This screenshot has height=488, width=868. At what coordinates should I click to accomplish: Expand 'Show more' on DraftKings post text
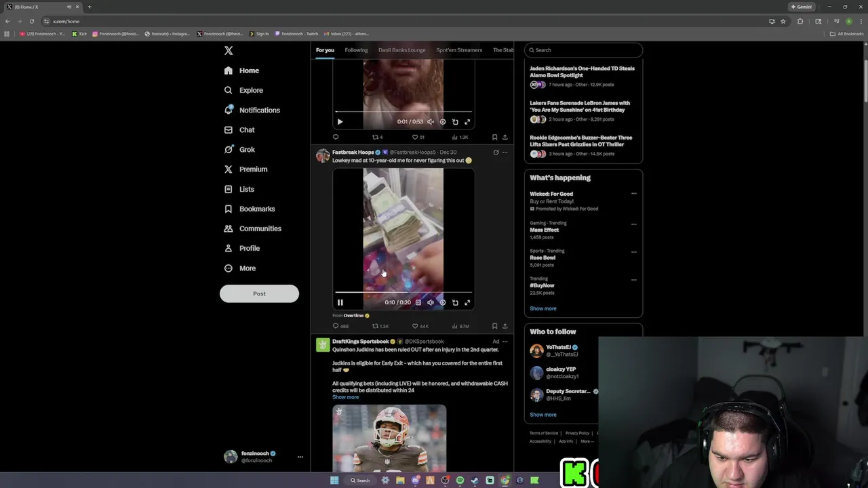(x=345, y=397)
